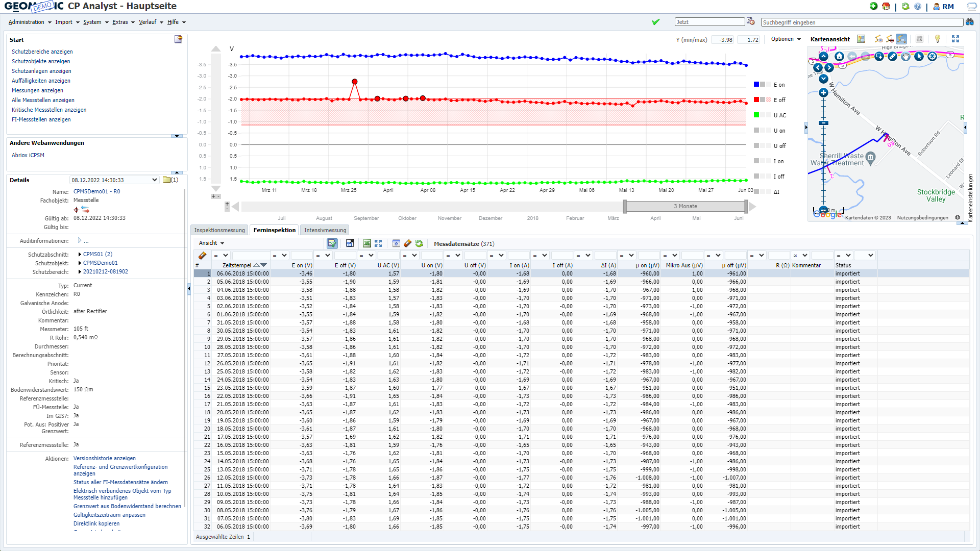Click the eraser icon in table toolbar
This screenshot has height=551, width=980.
407,243
